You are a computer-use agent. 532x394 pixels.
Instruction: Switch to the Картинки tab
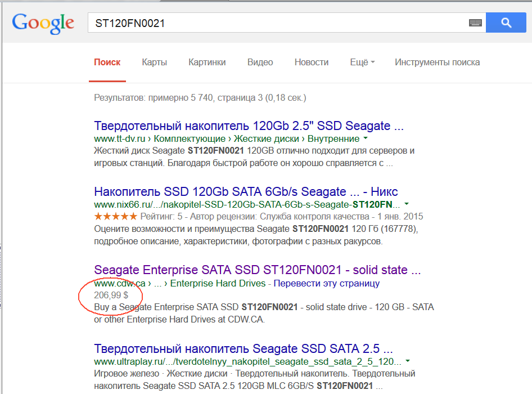coord(207,62)
